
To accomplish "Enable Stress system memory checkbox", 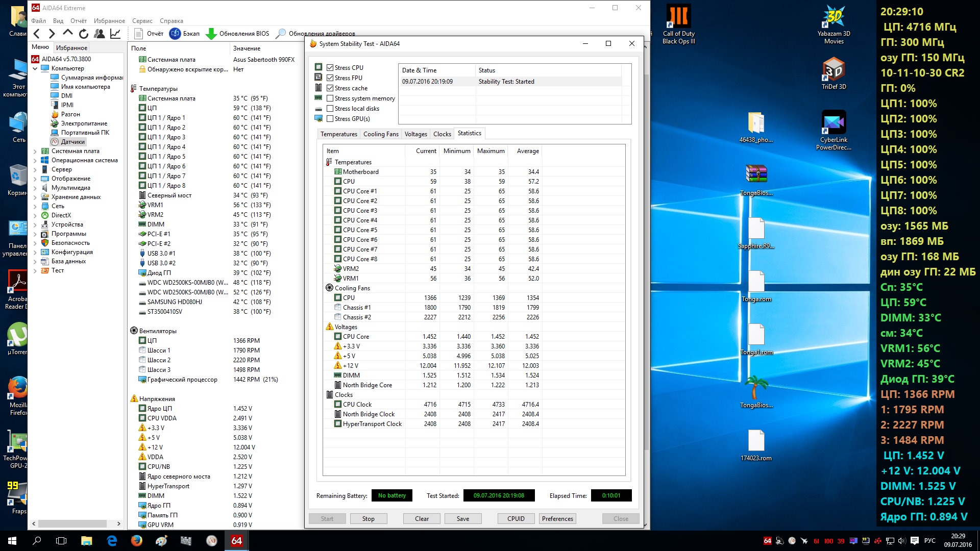I will pyautogui.click(x=330, y=98).
